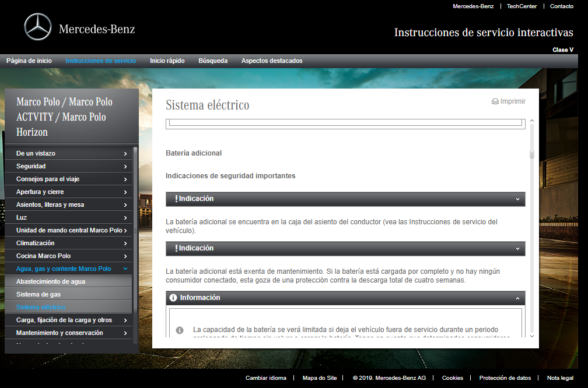Image resolution: width=588 pixels, height=388 pixels.
Task: Select Abastecimiento de agua submenu item
Action: tap(68, 281)
